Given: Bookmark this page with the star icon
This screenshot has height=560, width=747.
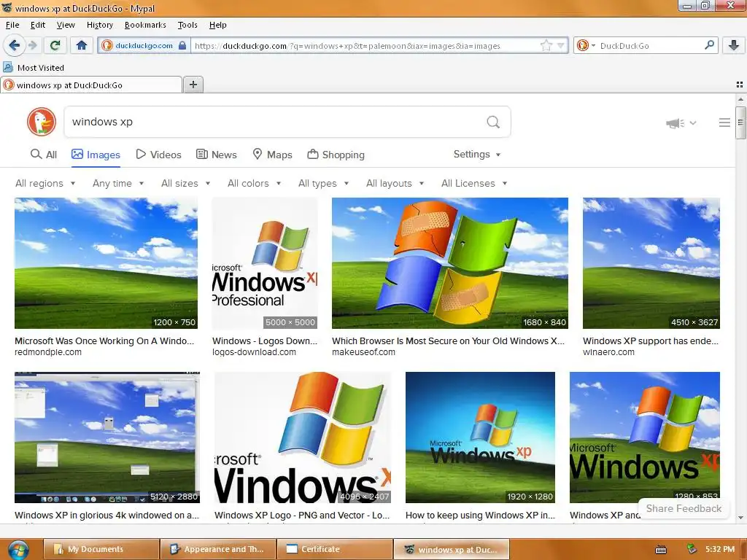Looking at the screenshot, I should 546,46.
